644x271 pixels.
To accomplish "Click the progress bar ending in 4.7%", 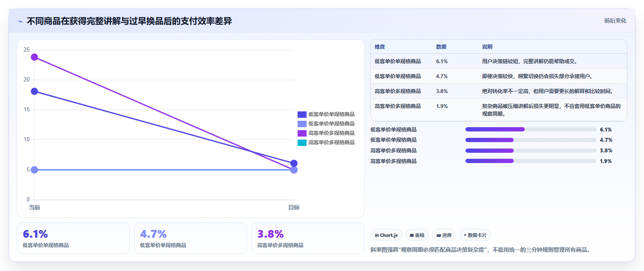I will tap(531, 140).
